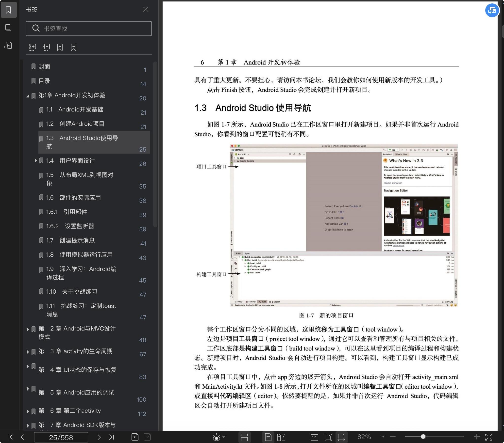Expand 第2章 Android与MVC设计模式
The image size is (504, 443).
[x=28, y=329]
